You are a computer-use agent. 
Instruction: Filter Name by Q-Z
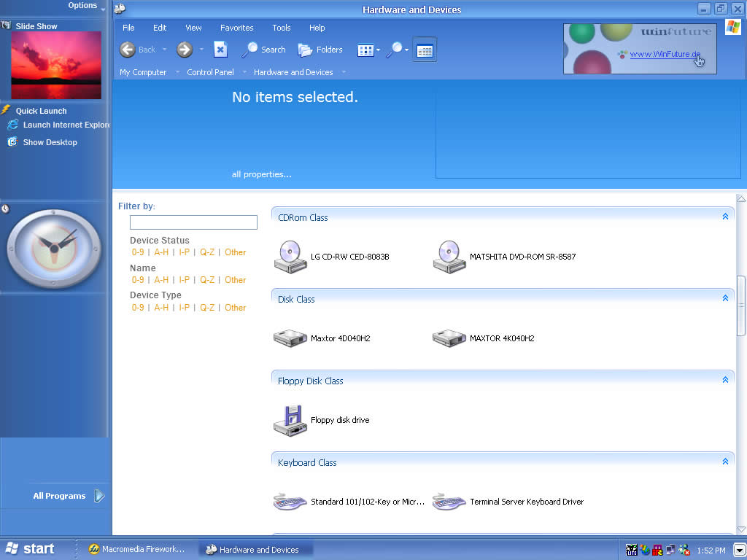pyautogui.click(x=207, y=280)
